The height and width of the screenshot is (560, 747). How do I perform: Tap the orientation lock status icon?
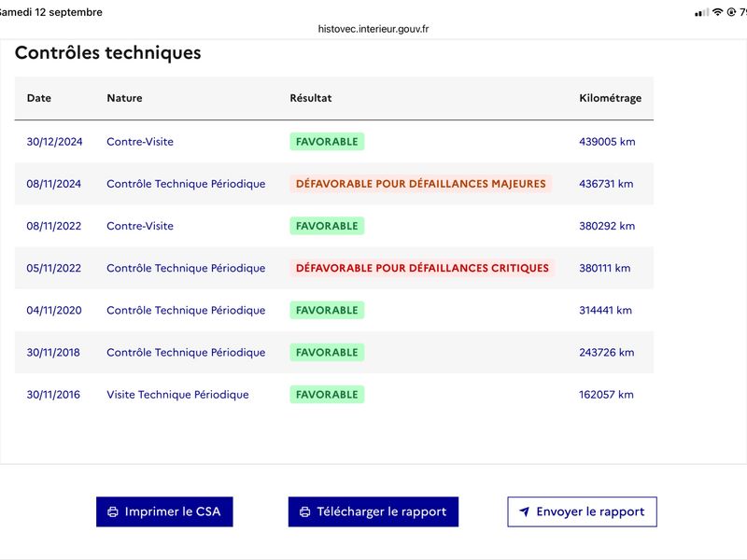coord(731,12)
